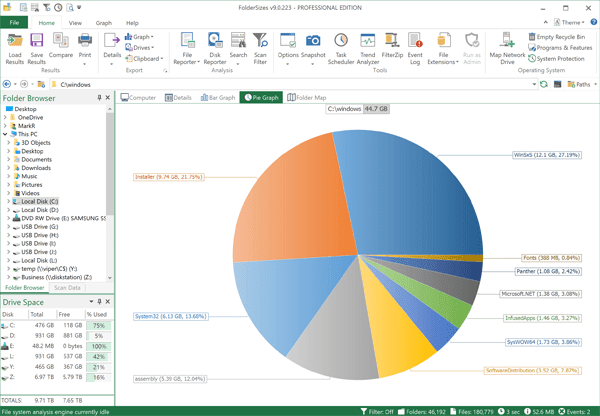Pin the Drive Space panel
This screenshot has width=600, height=416.
(x=99, y=302)
